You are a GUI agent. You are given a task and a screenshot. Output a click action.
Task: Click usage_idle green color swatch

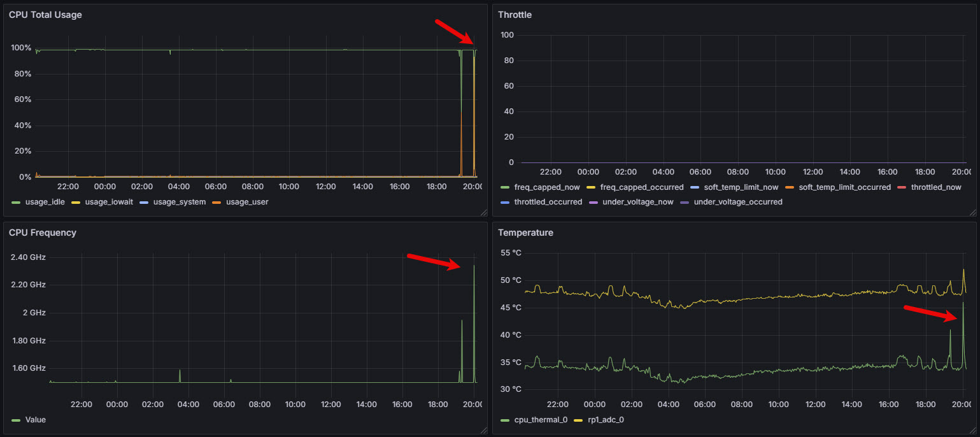tap(17, 202)
